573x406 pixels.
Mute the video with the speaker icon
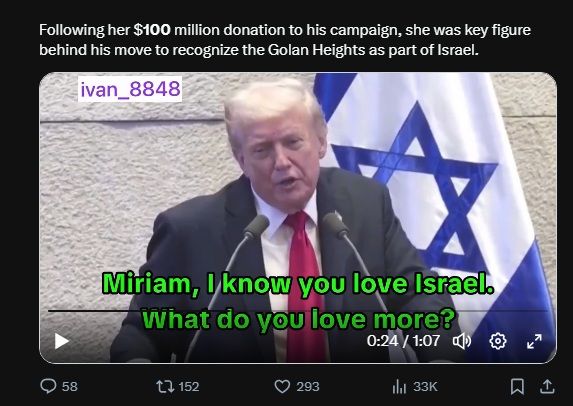coord(462,341)
